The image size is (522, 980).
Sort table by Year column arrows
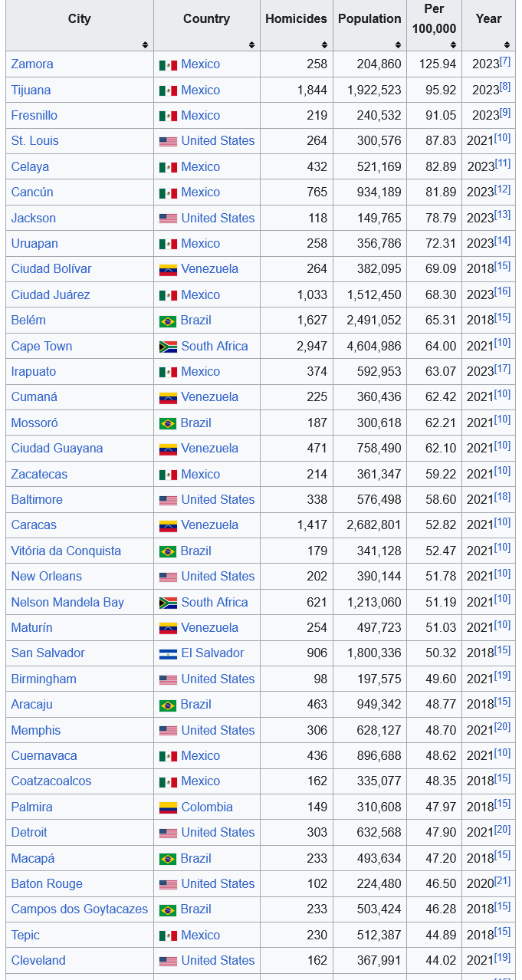coord(507,44)
